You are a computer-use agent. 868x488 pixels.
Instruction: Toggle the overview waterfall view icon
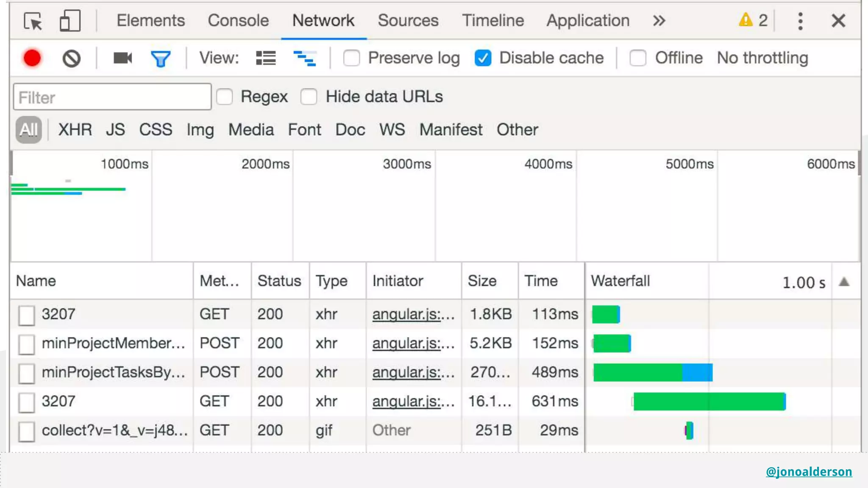305,58
